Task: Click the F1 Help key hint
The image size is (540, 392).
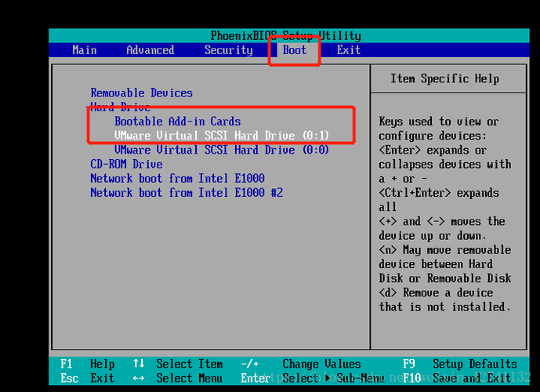Action: pyautogui.click(x=88, y=364)
